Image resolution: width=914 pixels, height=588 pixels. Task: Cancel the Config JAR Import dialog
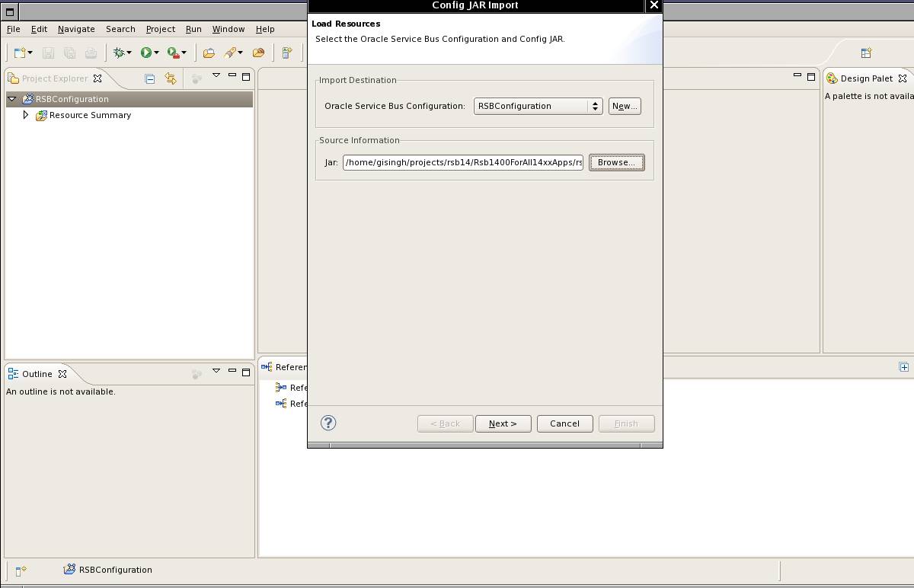tap(565, 423)
